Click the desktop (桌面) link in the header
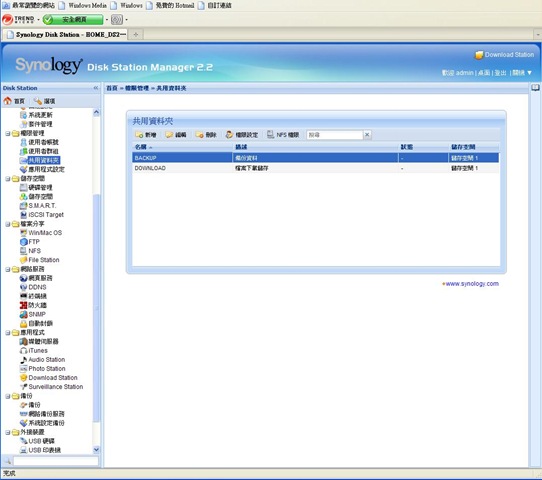The image size is (542, 480). (x=484, y=73)
